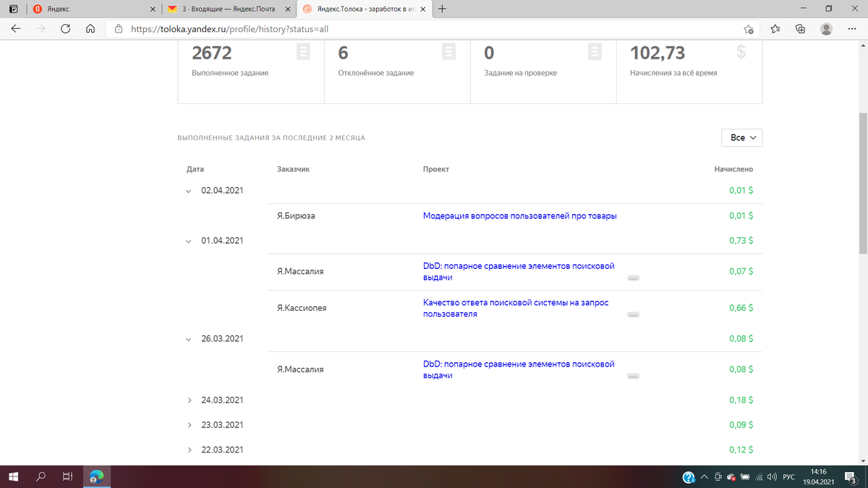The height and width of the screenshot is (488, 868).
Task: Show hidden system tray icons
Action: [x=704, y=477]
